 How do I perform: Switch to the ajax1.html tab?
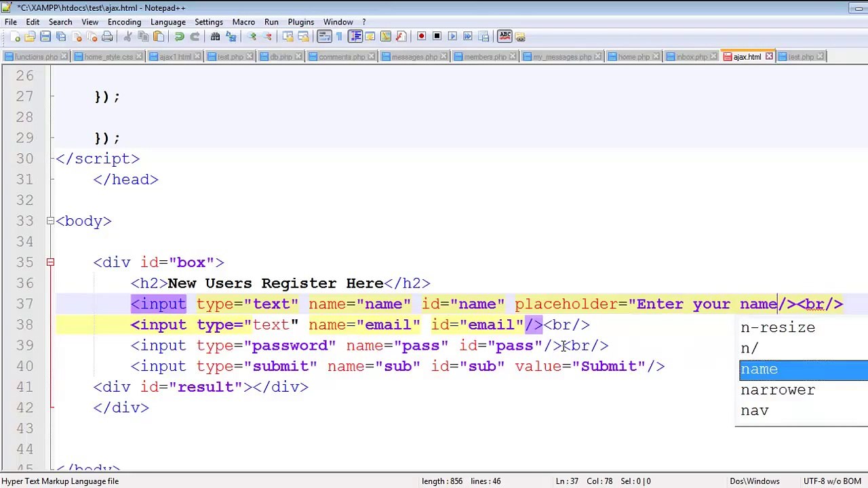175,57
